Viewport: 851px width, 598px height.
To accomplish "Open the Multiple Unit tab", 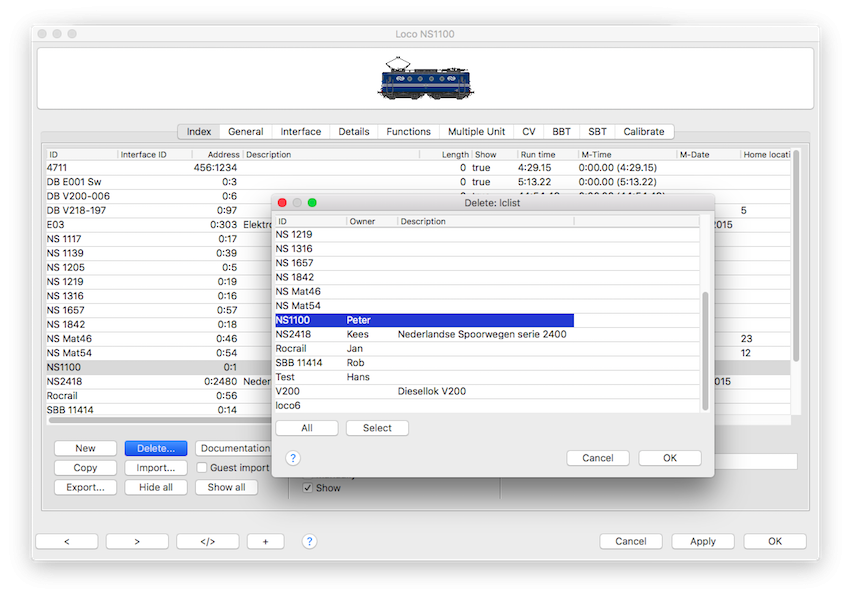I will [477, 131].
